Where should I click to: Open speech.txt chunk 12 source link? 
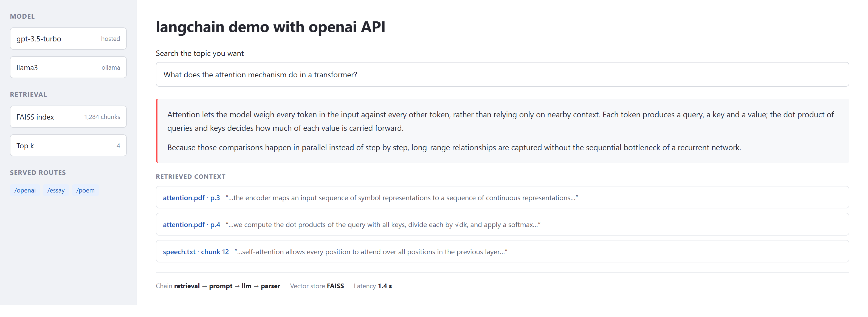pos(196,252)
